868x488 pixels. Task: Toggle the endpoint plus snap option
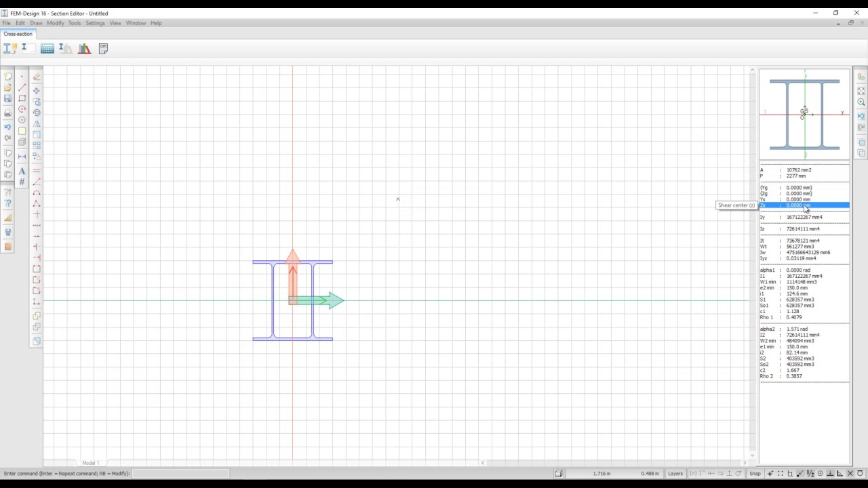click(770, 473)
